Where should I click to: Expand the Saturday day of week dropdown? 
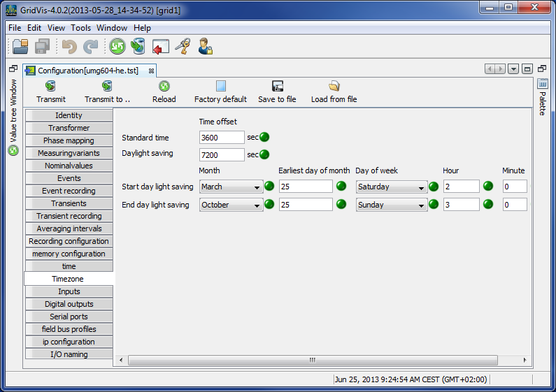point(391,187)
